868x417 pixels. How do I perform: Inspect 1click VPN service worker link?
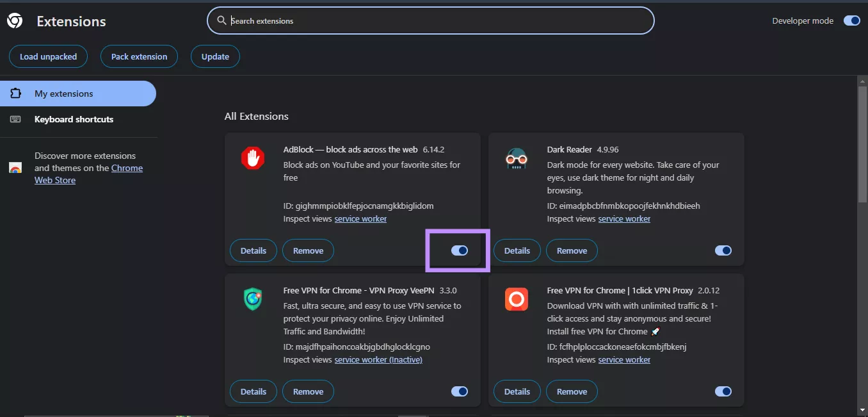point(624,359)
